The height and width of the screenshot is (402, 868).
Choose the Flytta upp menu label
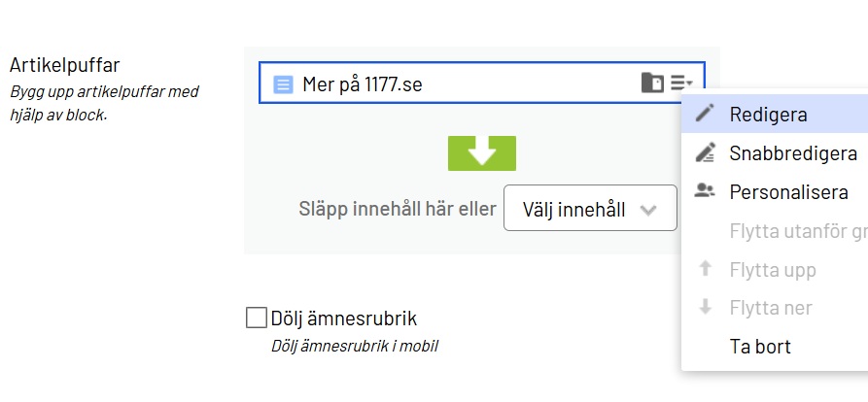point(773,270)
